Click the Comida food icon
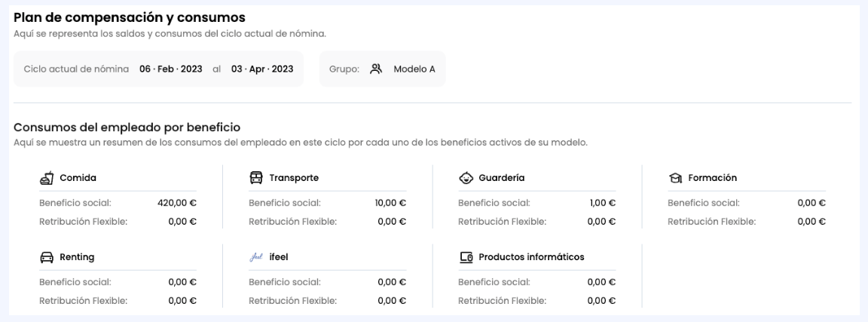The height and width of the screenshot is (322, 868). tap(47, 178)
